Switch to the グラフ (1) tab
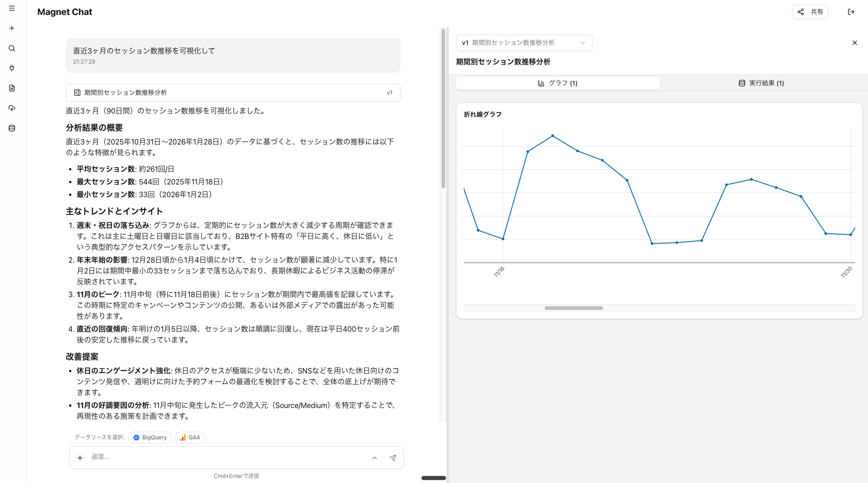This screenshot has height=483, width=868. point(557,83)
